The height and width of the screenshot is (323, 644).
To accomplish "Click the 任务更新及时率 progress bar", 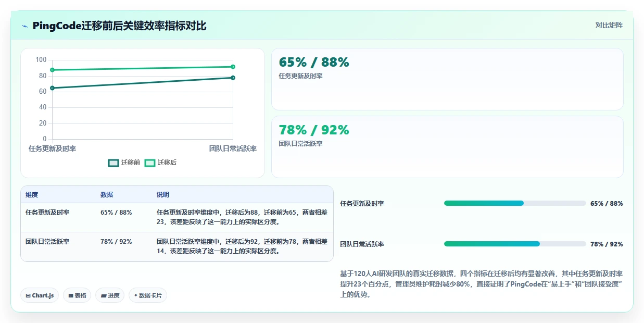I will pos(515,203).
